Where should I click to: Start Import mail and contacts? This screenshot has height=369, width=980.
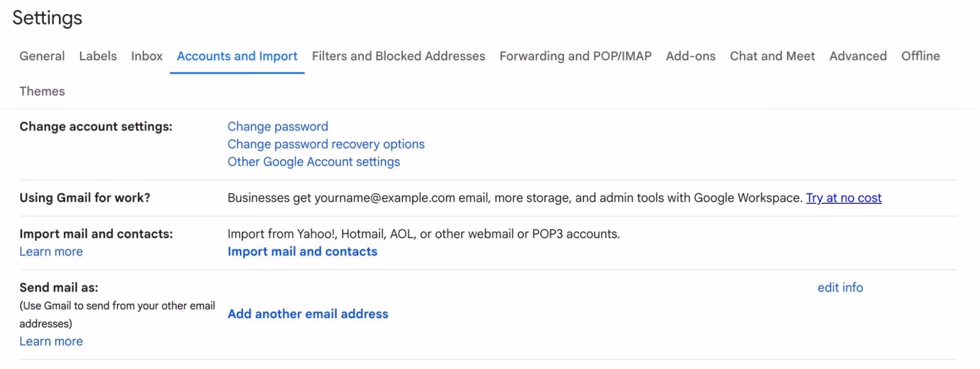point(302,251)
